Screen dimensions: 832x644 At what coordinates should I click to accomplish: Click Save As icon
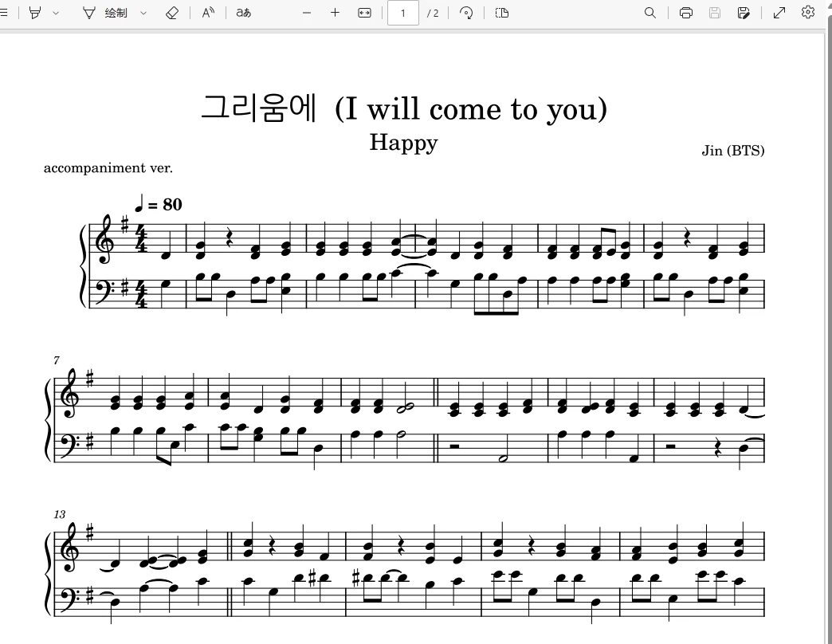[744, 13]
